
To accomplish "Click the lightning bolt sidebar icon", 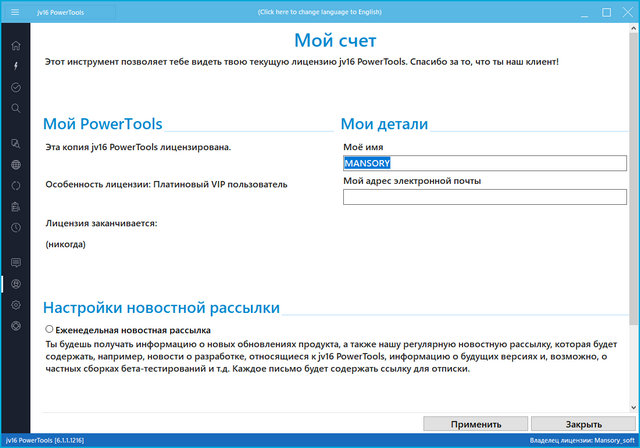I will point(15,66).
